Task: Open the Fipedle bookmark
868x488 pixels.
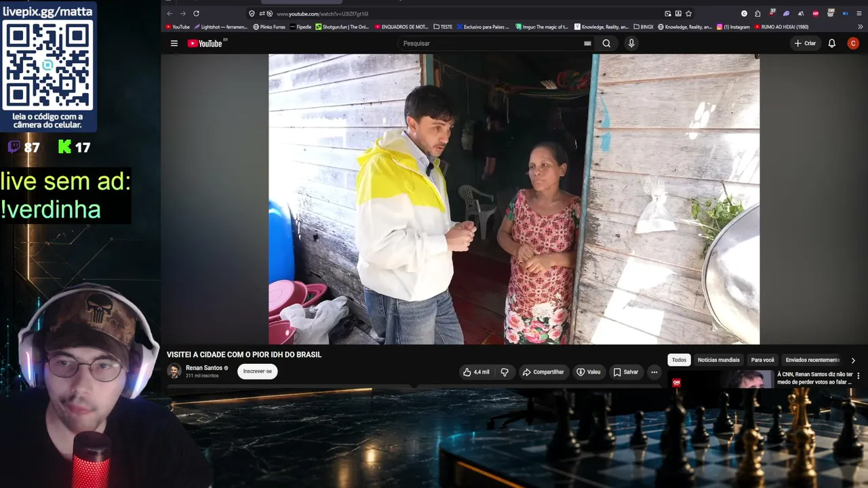Action: [300, 27]
